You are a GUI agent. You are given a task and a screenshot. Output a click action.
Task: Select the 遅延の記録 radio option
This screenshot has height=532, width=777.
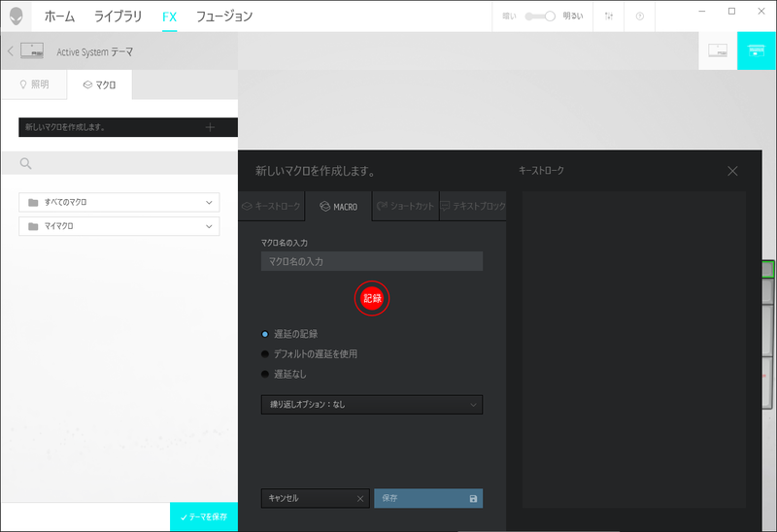tap(289, 334)
